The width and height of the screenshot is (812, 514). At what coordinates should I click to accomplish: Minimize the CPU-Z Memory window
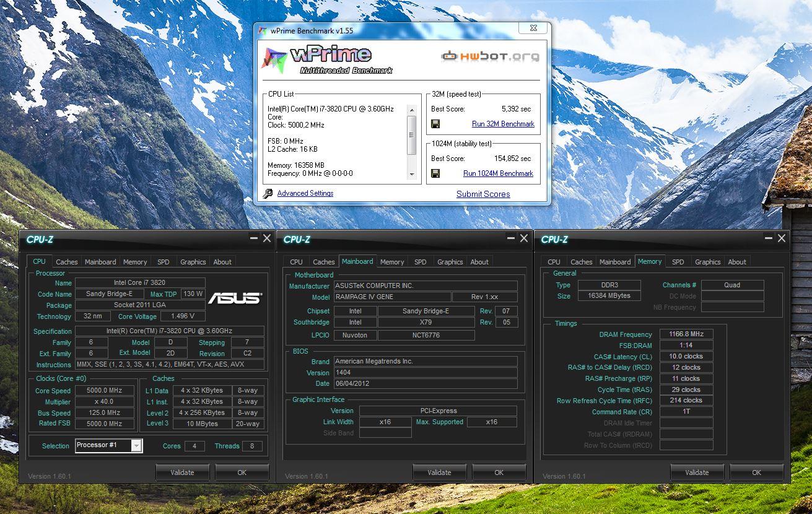coord(769,238)
